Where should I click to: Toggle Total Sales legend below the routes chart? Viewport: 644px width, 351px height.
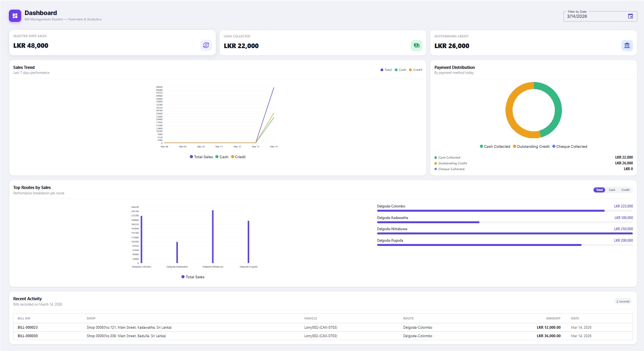click(193, 277)
